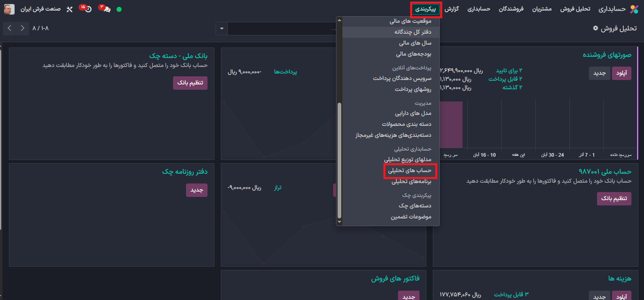Click inside the search input field
644x300 pixels.
click(x=280, y=28)
